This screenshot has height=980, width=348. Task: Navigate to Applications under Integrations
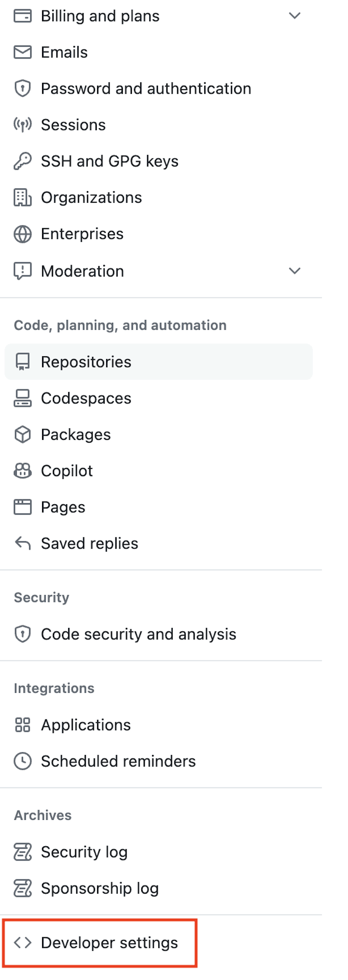(x=86, y=725)
